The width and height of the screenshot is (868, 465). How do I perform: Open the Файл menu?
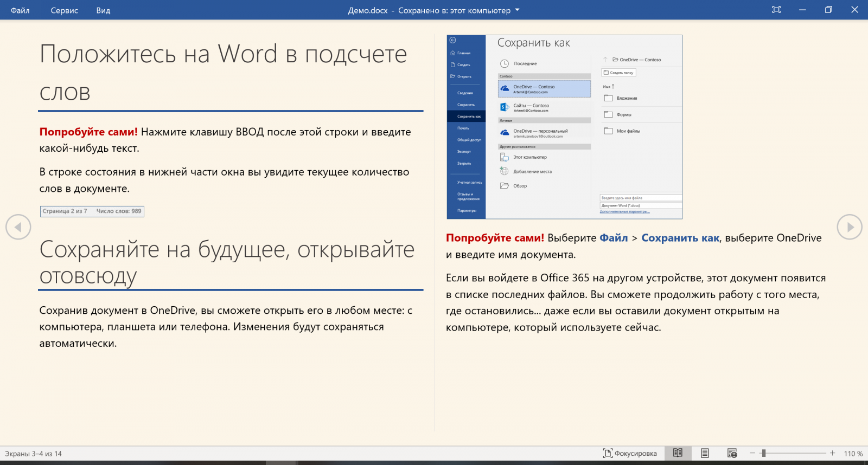pos(20,10)
